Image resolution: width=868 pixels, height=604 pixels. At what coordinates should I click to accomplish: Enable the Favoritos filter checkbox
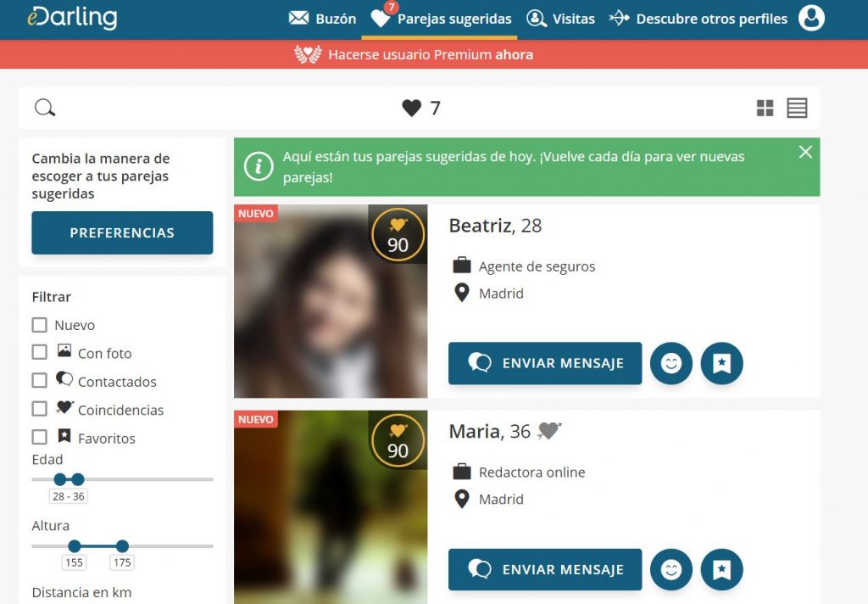pyautogui.click(x=40, y=438)
